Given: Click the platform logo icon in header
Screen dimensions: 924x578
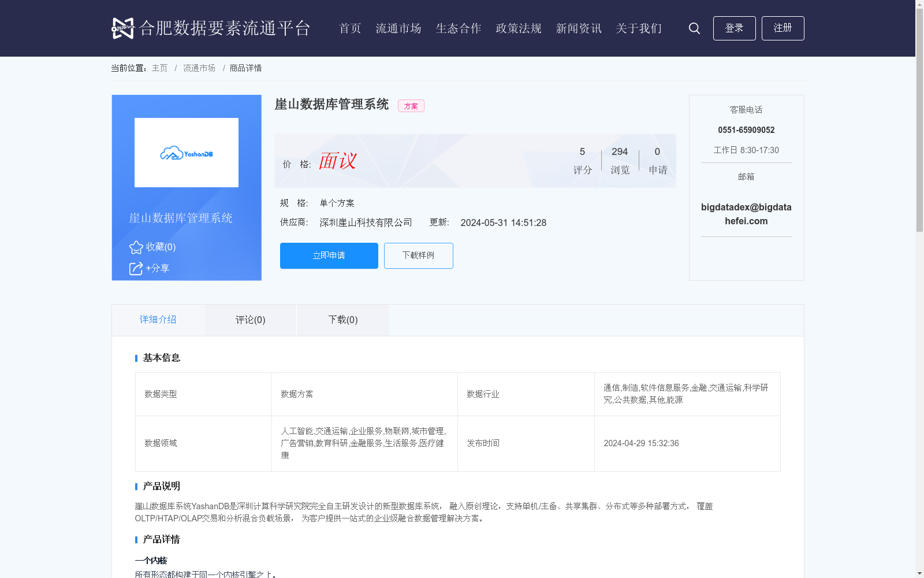Looking at the screenshot, I should point(122,28).
